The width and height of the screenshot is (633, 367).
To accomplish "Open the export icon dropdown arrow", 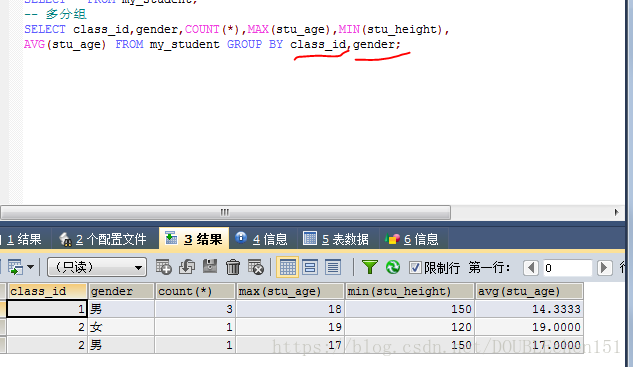I will tap(30, 267).
